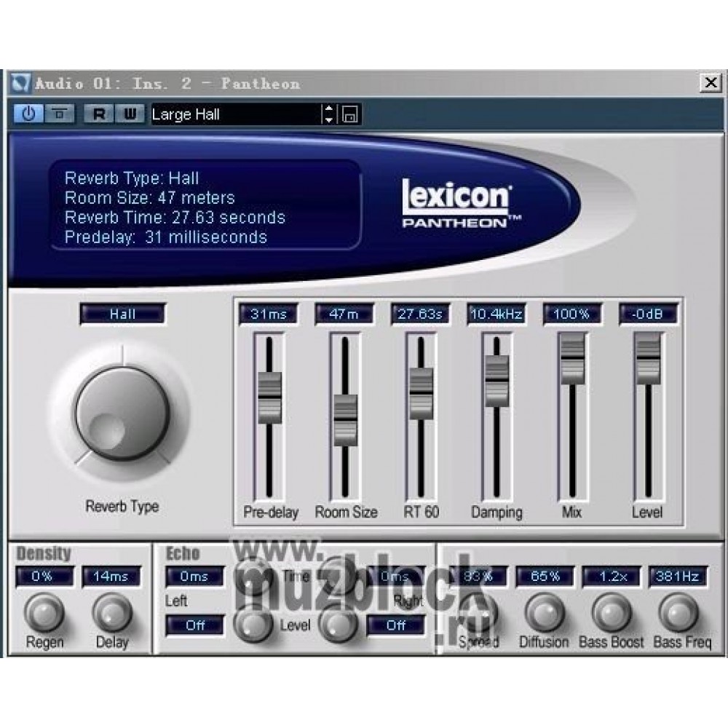Screen dimensions: 728x728
Task: Click the plugin icon in the title bar
Action: coord(21,84)
